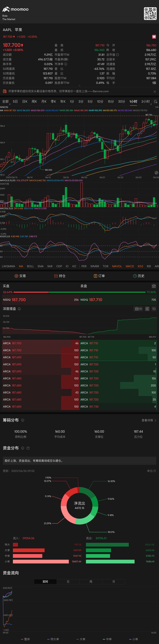Toggle the MAVOL indicator off
This screenshot has width=159, height=644.
117,266
